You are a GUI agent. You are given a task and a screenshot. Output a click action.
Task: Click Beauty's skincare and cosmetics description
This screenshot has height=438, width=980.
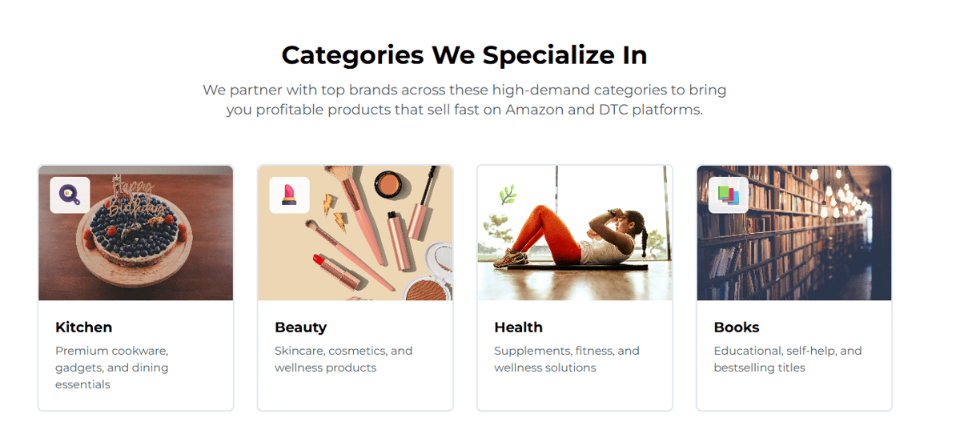coord(343,360)
